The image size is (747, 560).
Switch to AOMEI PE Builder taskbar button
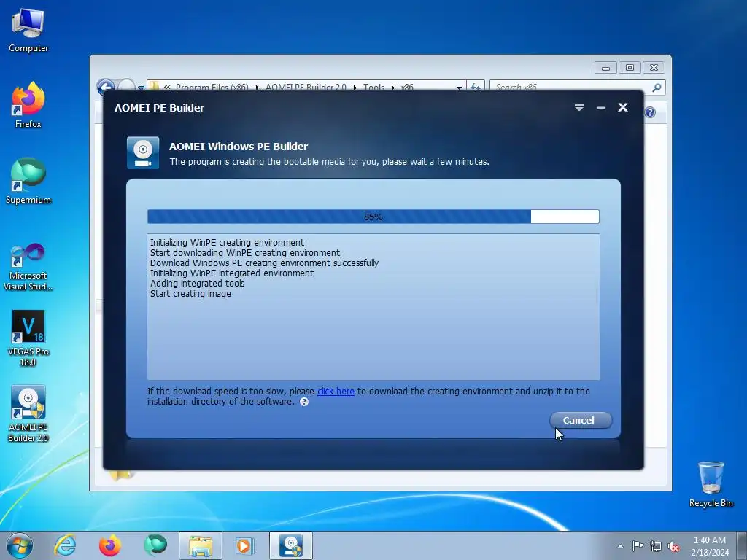(x=290, y=545)
